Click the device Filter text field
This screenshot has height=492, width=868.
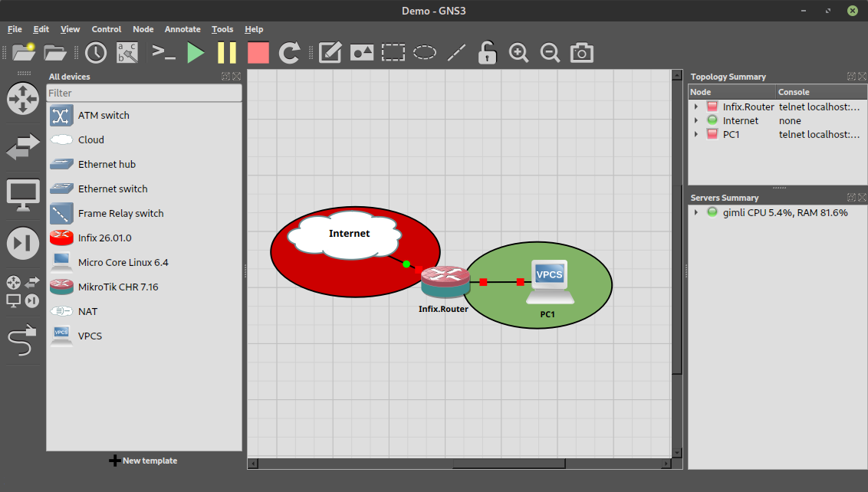tap(144, 93)
